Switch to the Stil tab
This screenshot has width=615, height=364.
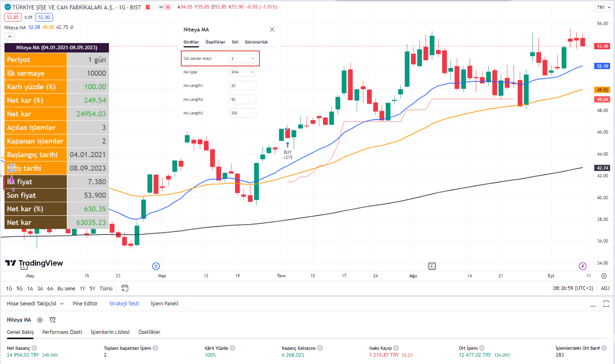click(235, 42)
